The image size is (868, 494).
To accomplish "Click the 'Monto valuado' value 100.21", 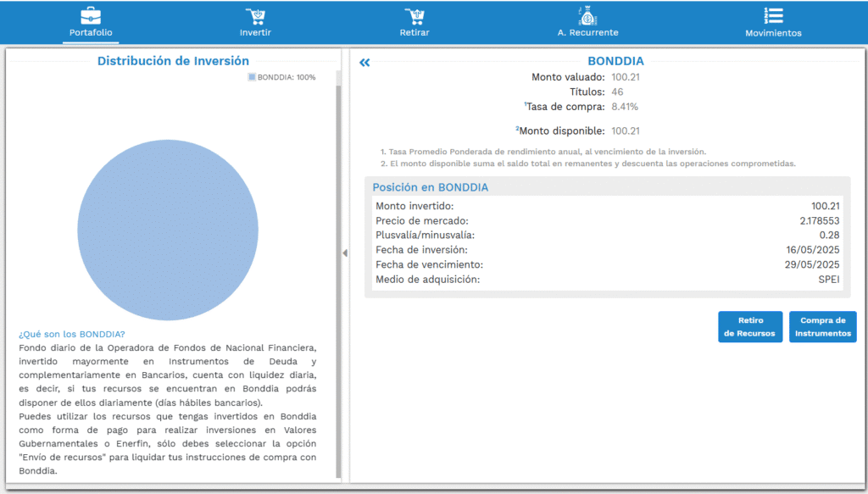I will (x=626, y=77).
